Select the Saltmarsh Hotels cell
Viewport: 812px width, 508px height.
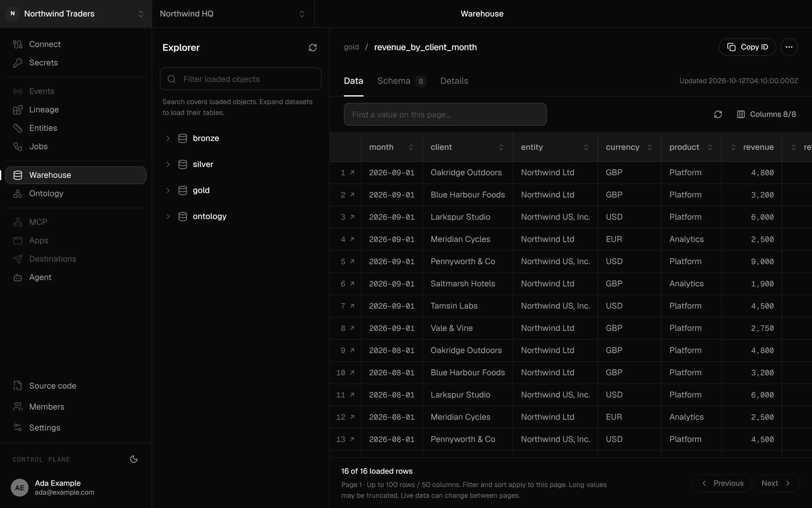pyautogui.click(x=468, y=284)
